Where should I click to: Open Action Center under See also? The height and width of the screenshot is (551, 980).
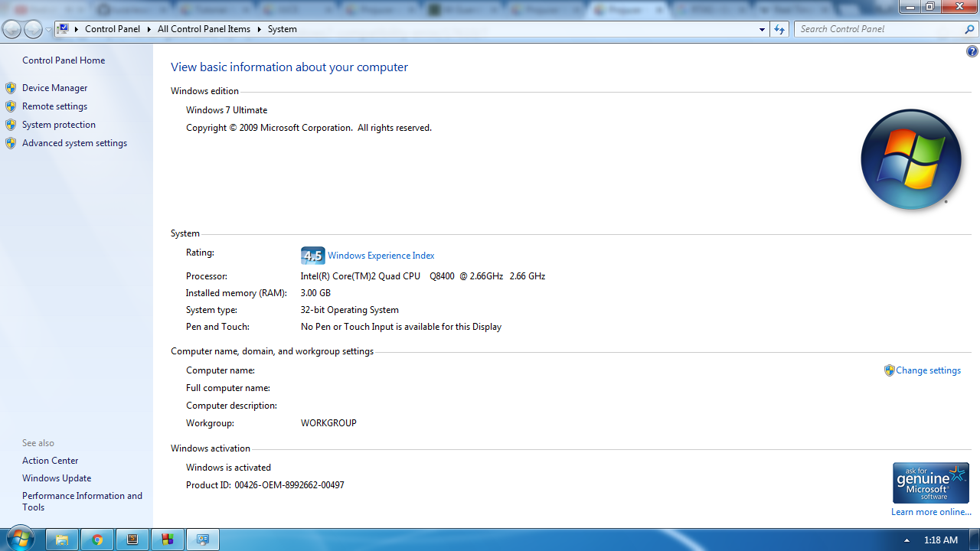(x=51, y=461)
